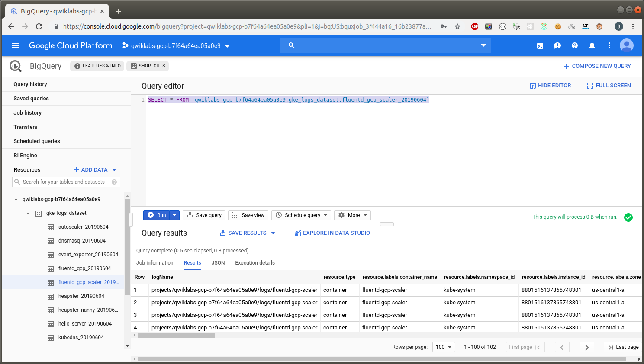The image size is (644, 364).
Task: Open the help question mark icon
Action: point(575,45)
